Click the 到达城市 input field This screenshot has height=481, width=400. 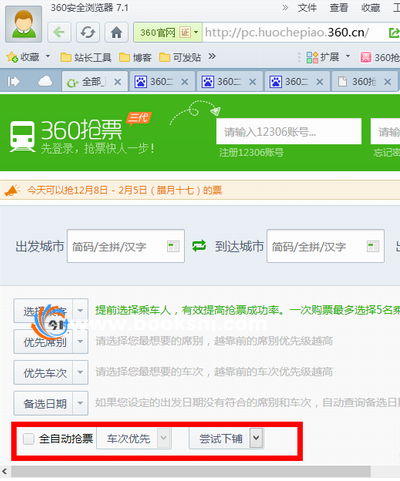[325, 246]
